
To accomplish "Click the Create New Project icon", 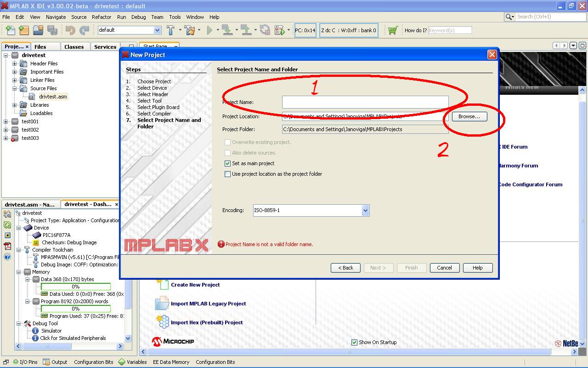I will tap(163, 284).
